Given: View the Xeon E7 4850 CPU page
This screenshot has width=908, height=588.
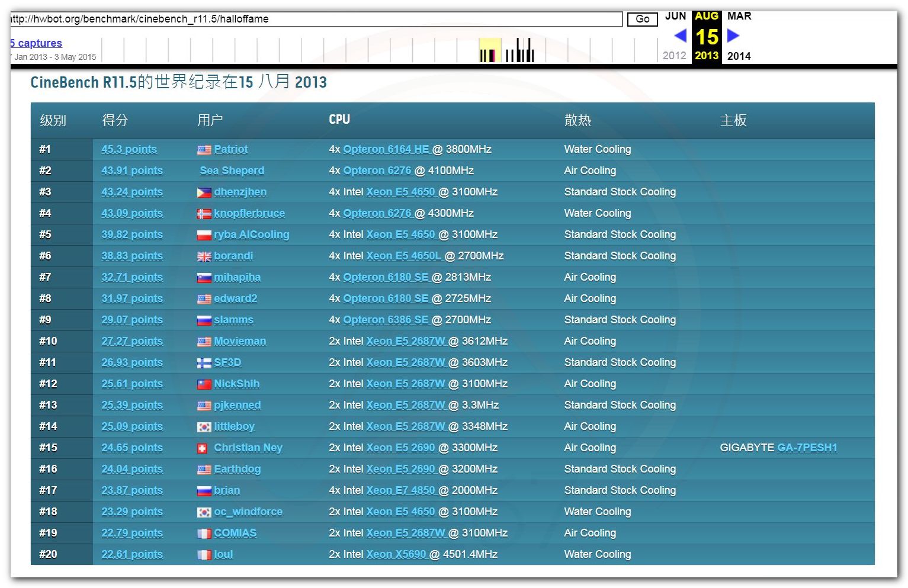Looking at the screenshot, I should click(x=400, y=490).
